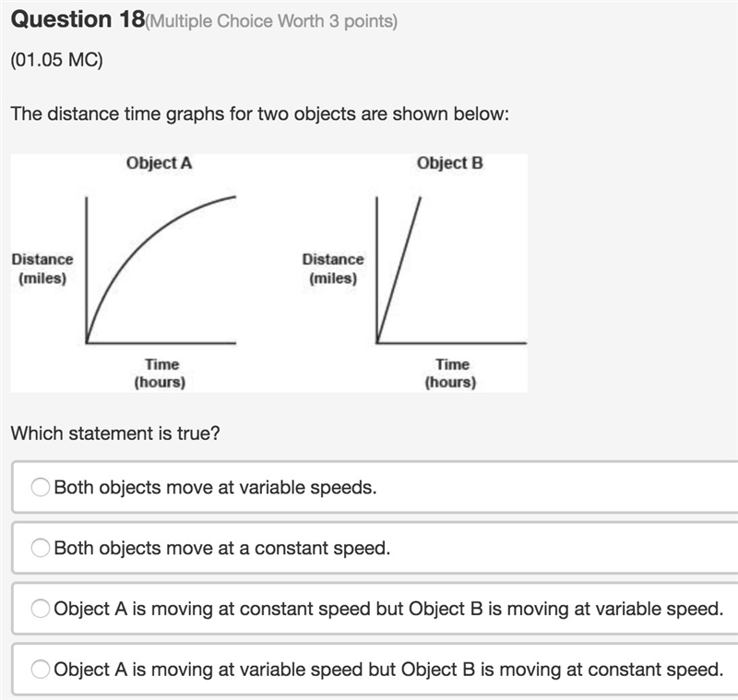
Task: Click the 'Both objects move at variable speeds.' answer text
Action: 215,487
